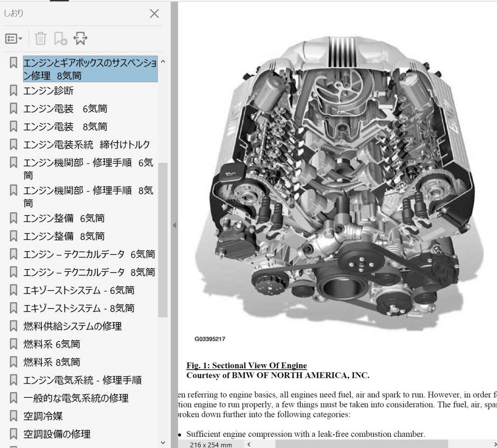Click bookmark icon beside エンジン電装系統 締付けトルク
The width and height of the screenshot is (497, 448).
(x=14, y=145)
